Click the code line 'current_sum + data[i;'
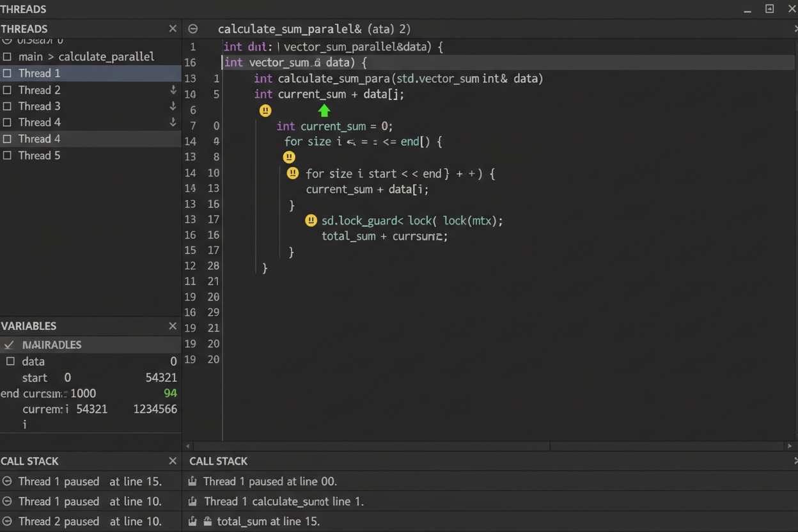Image resolution: width=798 pixels, height=532 pixels. tap(367, 189)
